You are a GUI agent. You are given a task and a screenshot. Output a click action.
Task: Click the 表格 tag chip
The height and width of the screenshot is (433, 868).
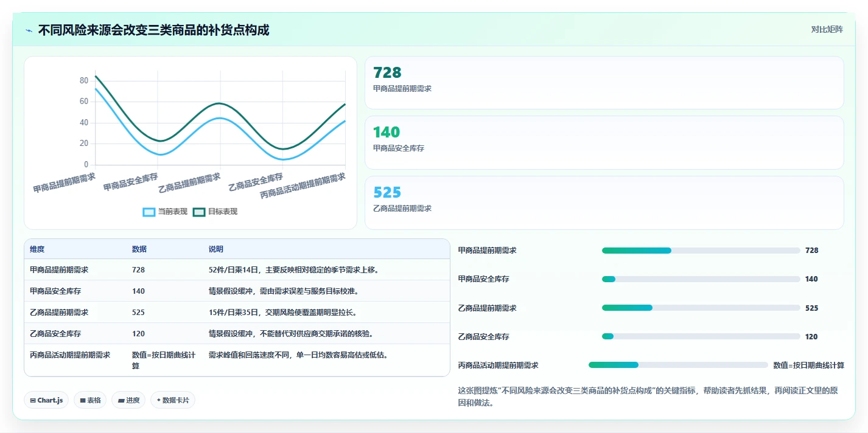coord(90,400)
